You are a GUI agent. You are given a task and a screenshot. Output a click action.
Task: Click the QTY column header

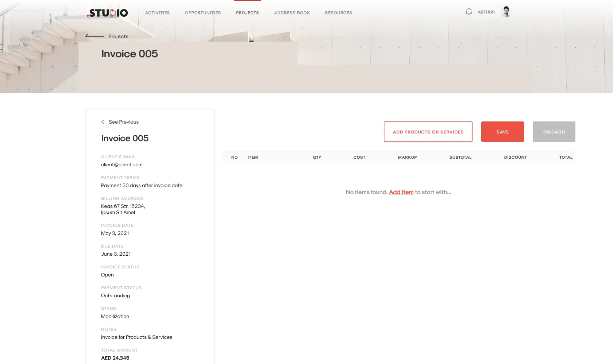317,157
